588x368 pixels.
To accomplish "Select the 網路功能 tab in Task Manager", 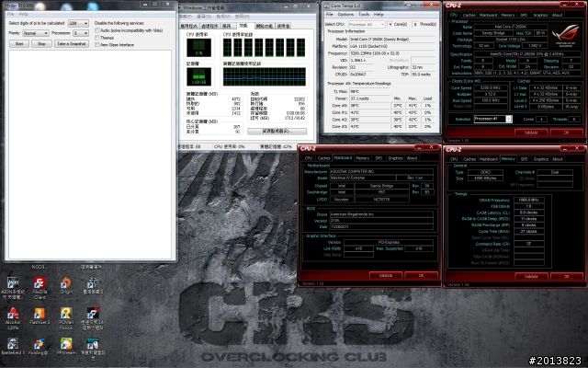I will pyautogui.click(x=265, y=26).
